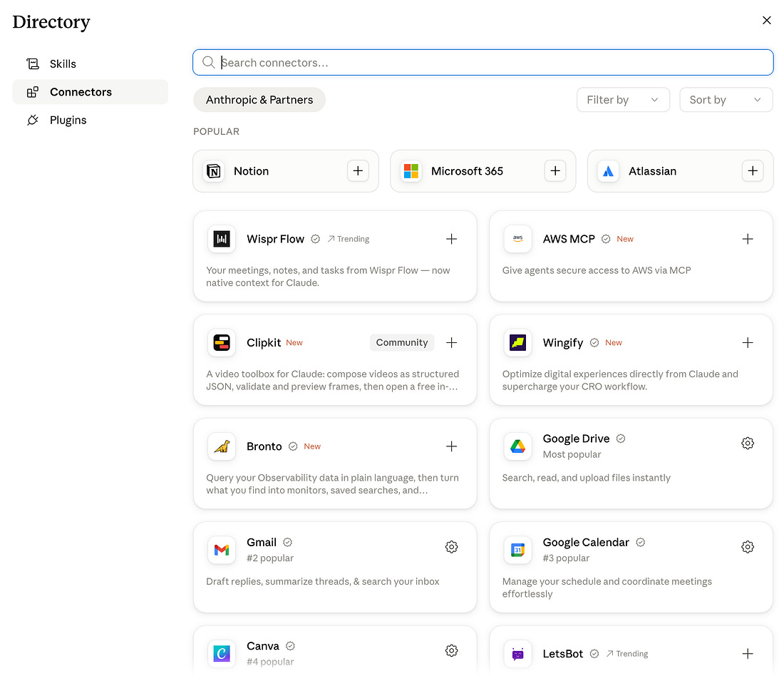This screenshot has height=686, width=784.
Task: Click the Clipkit logo icon
Action: point(222,343)
